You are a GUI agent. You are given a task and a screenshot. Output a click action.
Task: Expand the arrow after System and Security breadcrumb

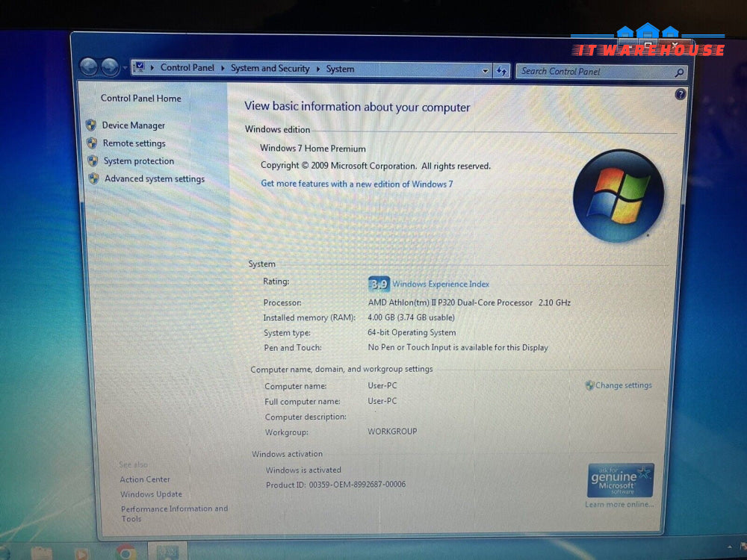pyautogui.click(x=317, y=69)
